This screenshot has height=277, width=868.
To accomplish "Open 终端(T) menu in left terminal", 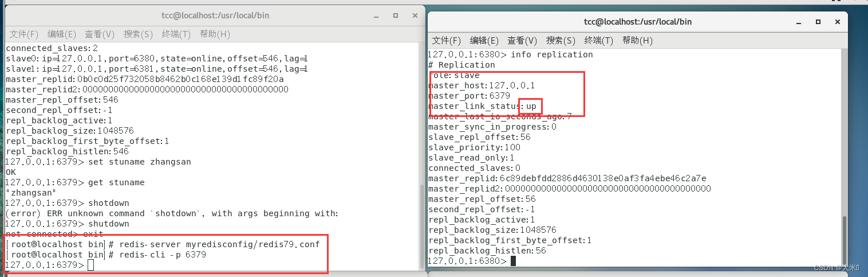I will point(176,34).
